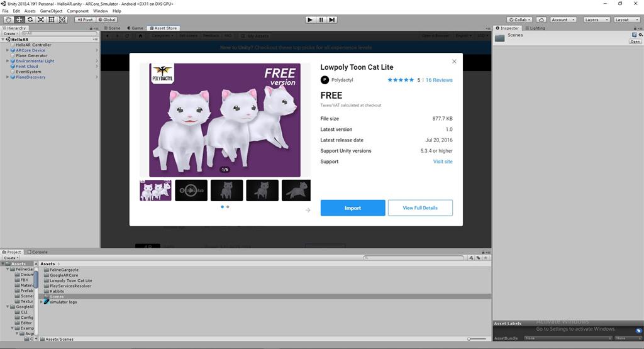
Task: Click the next arrow below the thumbnails
Action: click(308, 210)
